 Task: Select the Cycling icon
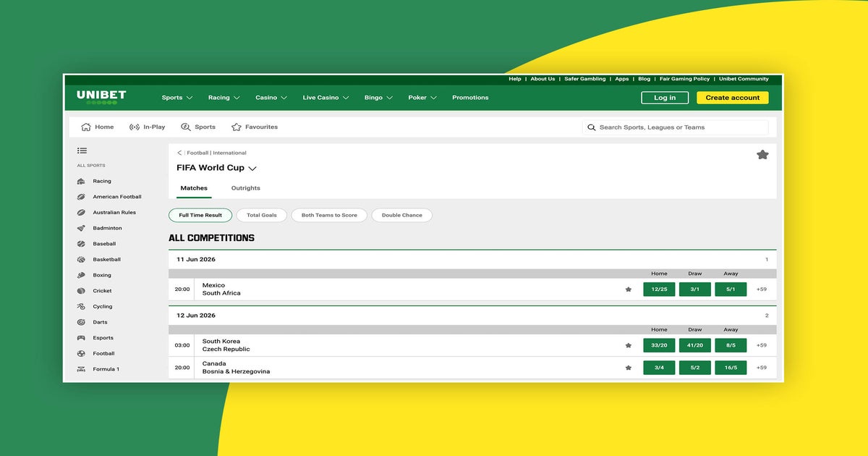[81, 306]
